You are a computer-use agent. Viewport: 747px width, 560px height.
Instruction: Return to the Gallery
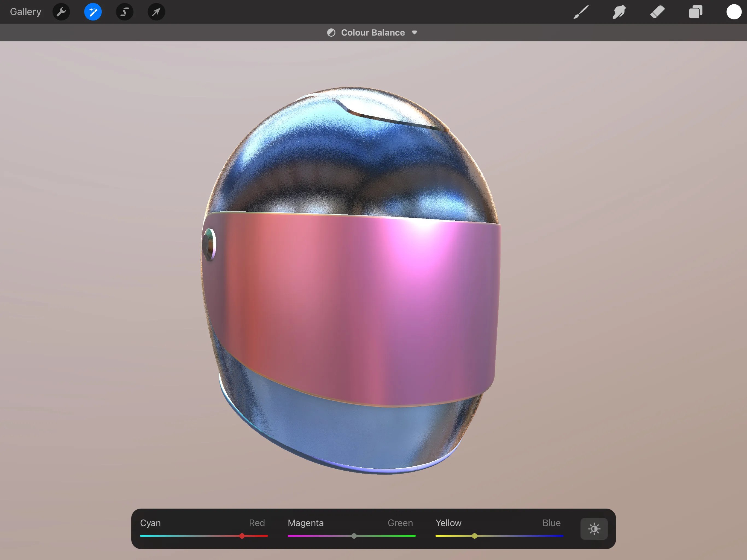pyautogui.click(x=25, y=11)
